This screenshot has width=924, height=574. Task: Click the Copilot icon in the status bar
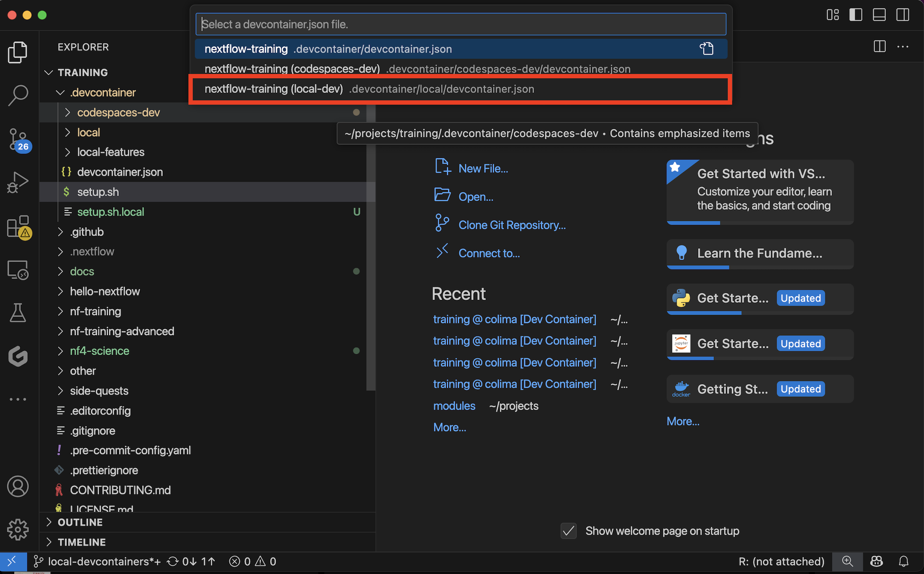click(876, 561)
